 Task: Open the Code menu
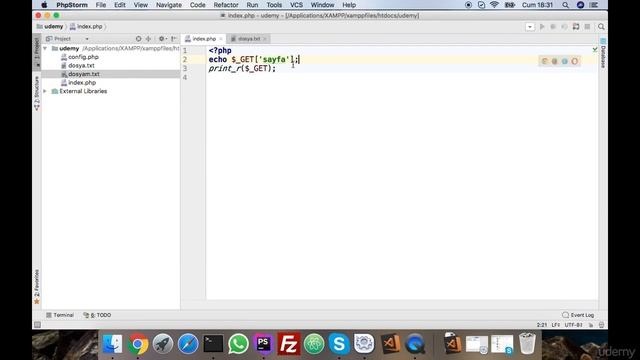198,5
